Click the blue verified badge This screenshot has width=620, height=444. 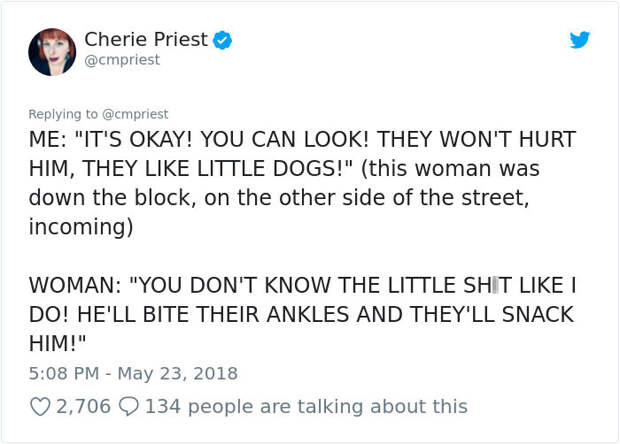click(x=223, y=40)
